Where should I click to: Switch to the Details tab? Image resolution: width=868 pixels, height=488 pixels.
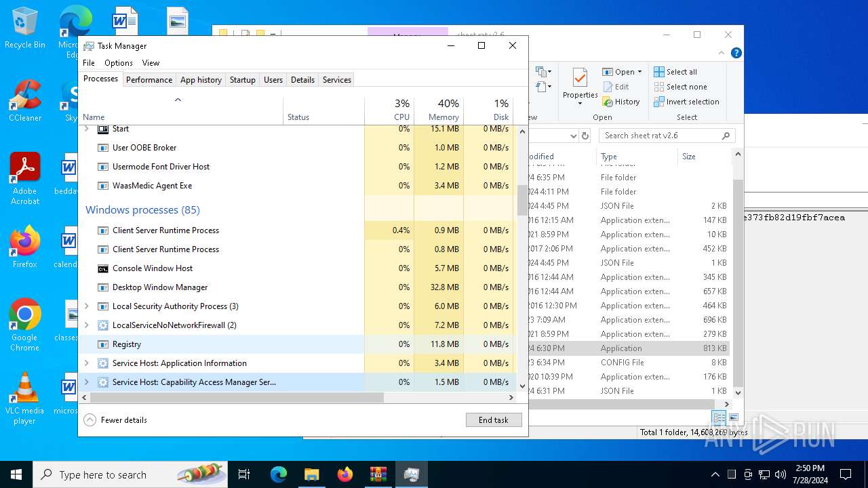[302, 80]
